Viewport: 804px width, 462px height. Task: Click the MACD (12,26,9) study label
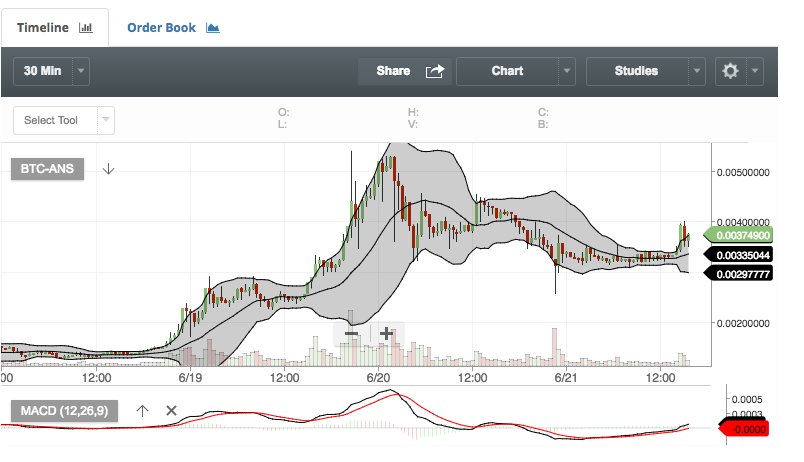coord(64,411)
